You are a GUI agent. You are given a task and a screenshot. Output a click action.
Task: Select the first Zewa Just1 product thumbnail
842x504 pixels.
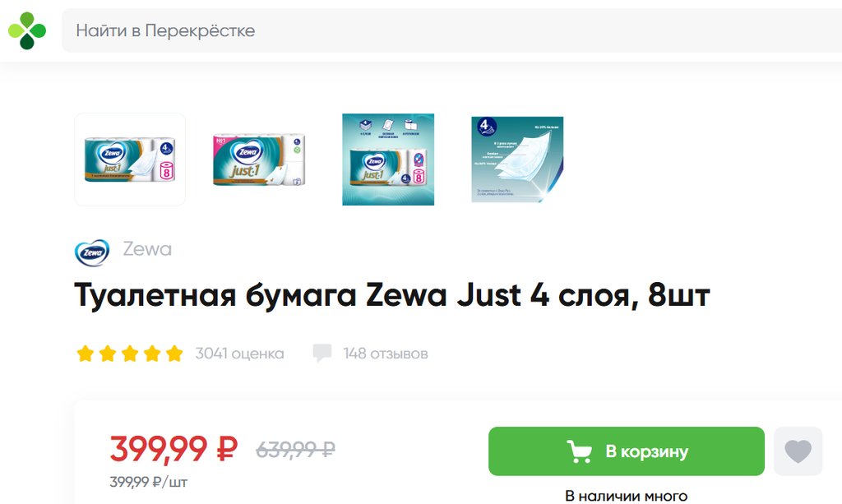[130, 160]
